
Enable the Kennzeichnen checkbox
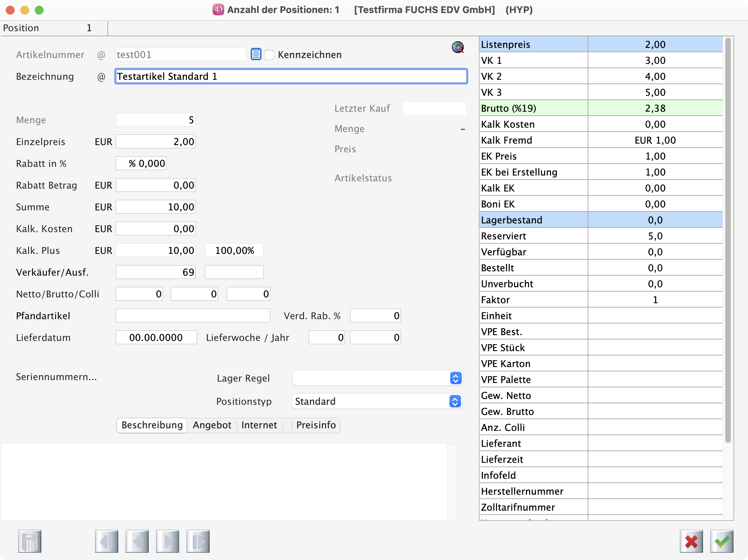click(269, 55)
